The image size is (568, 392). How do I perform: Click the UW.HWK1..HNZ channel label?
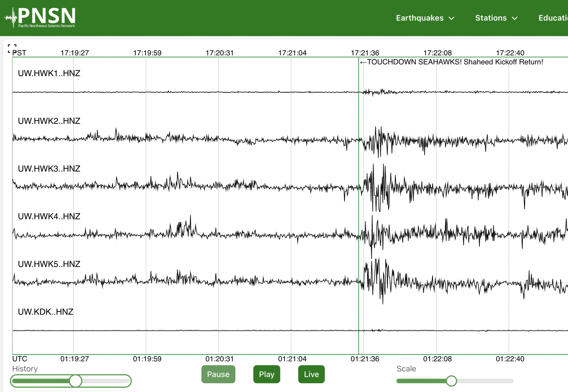[49, 73]
